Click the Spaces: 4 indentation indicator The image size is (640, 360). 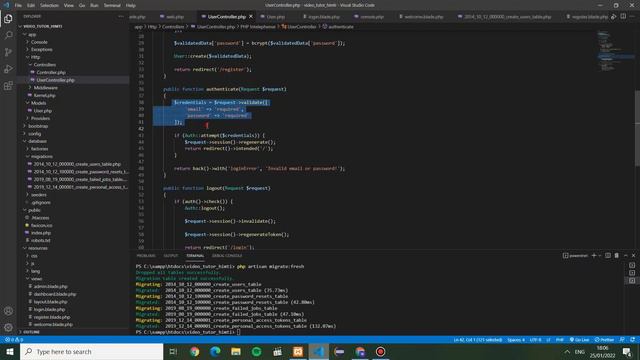pos(516,340)
